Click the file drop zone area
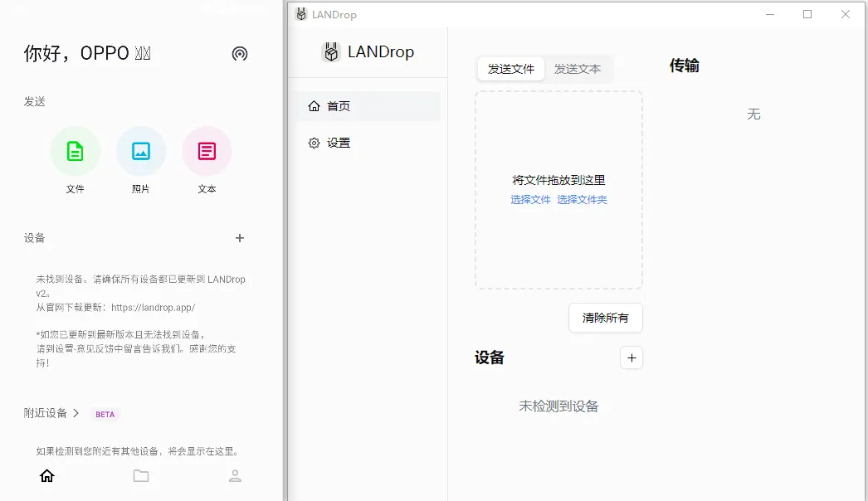 tap(558, 190)
